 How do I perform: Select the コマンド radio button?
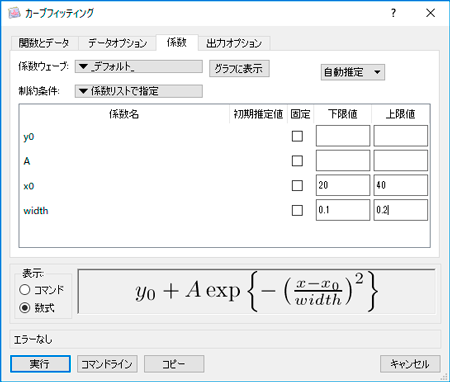[25, 290]
